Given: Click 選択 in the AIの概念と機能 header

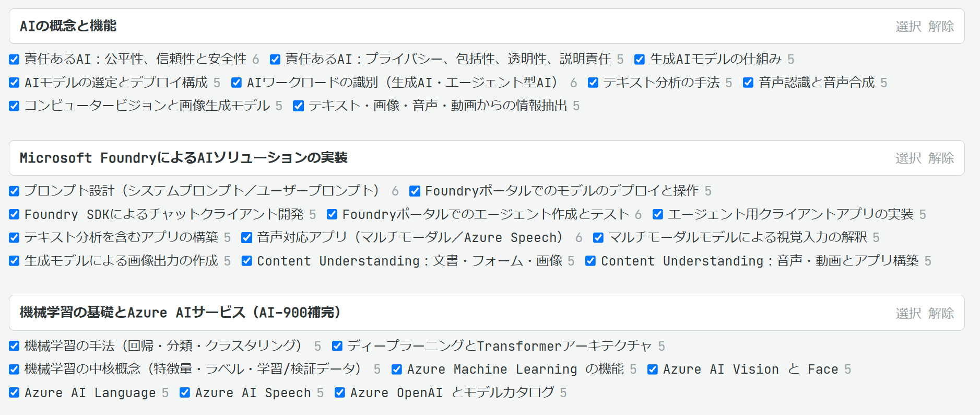Looking at the screenshot, I should (908, 26).
